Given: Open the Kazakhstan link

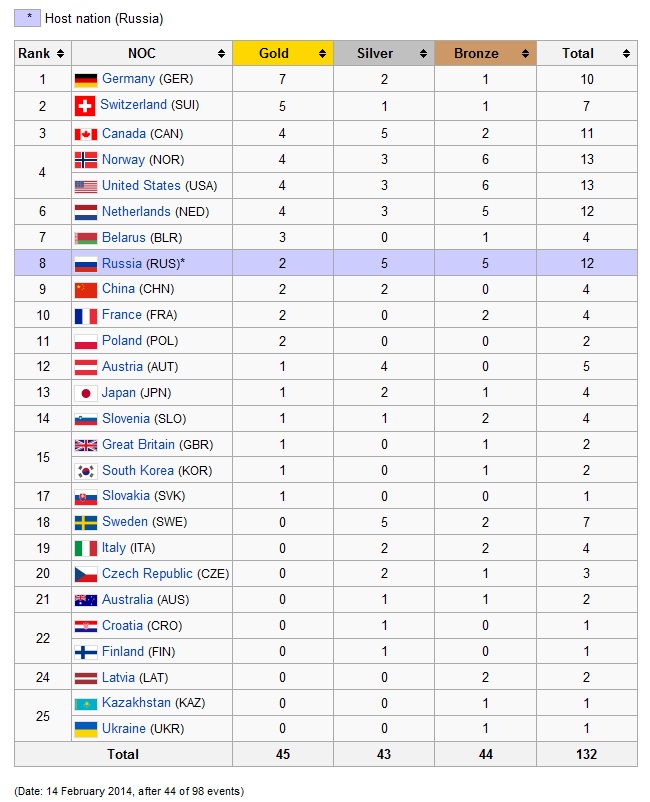Looking at the screenshot, I should 136,702.
